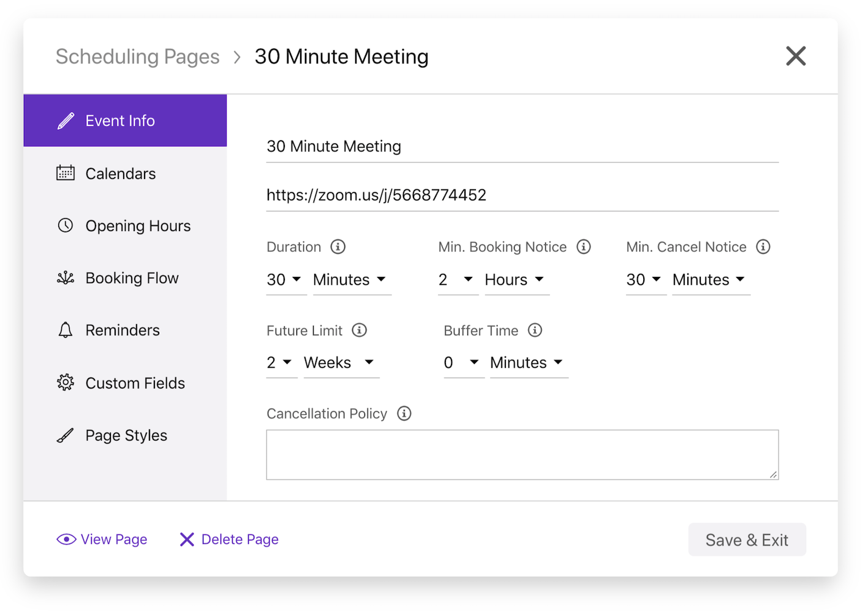Image resolution: width=868 pixels, height=614 pixels.
Task: Click the Duration info tooltip icon
Action: point(339,246)
